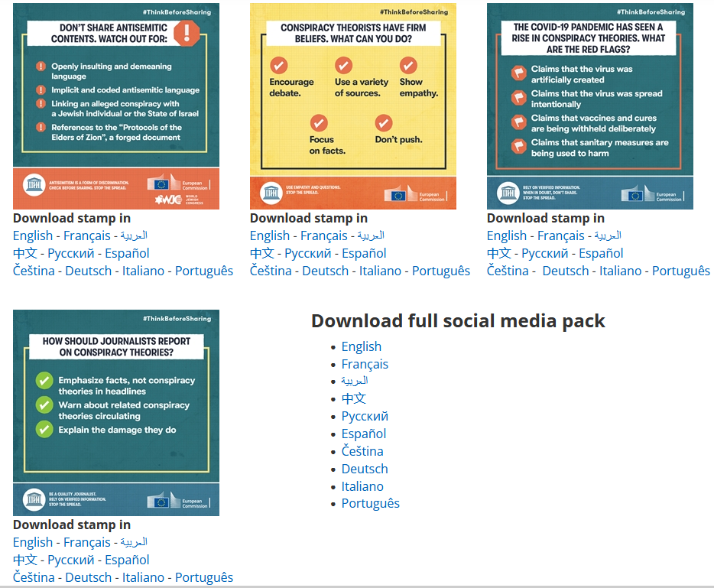The height and width of the screenshot is (588, 714).
Task: Download full social media pack in Français
Action: [365, 364]
